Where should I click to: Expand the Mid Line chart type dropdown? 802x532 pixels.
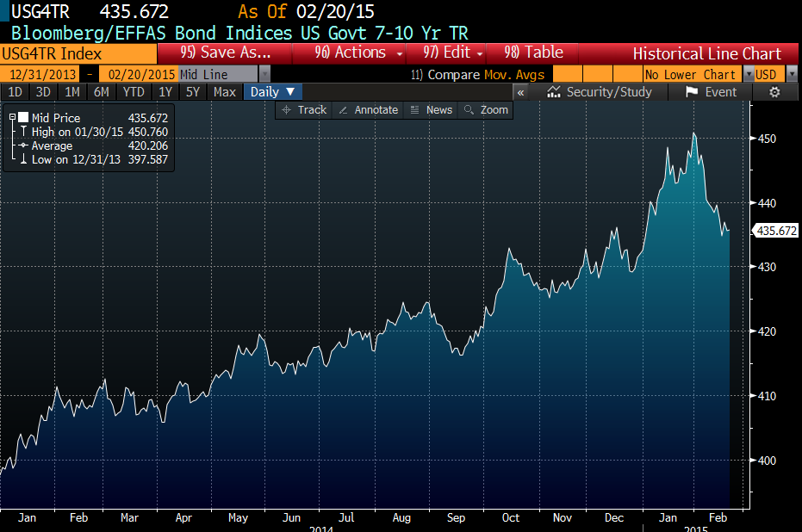[264, 75]
